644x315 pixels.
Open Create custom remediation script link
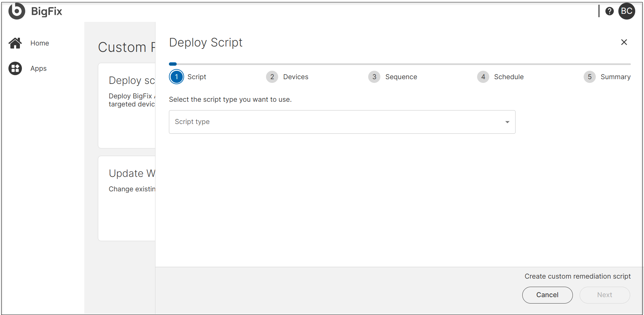[x=578, y=276]
